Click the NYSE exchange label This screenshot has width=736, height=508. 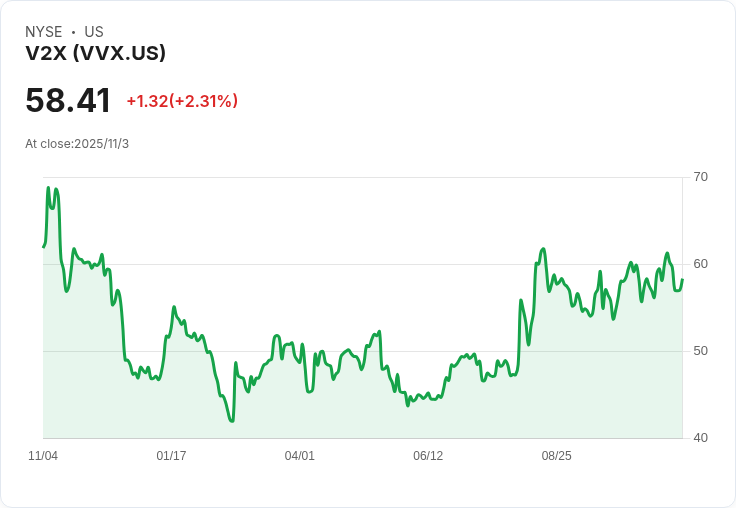[44, 32]
